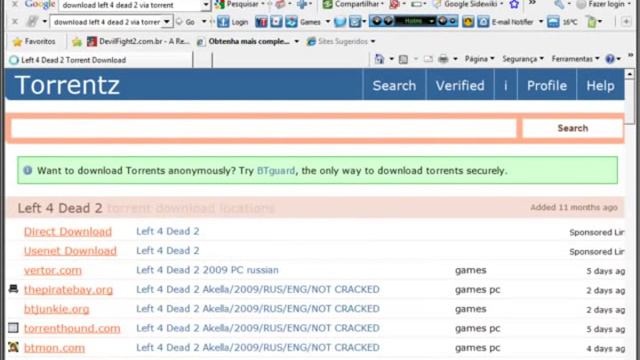The image size is (640, 360).
Task: Open the Google toolbar search box dropdown
Action: point(206,5)
